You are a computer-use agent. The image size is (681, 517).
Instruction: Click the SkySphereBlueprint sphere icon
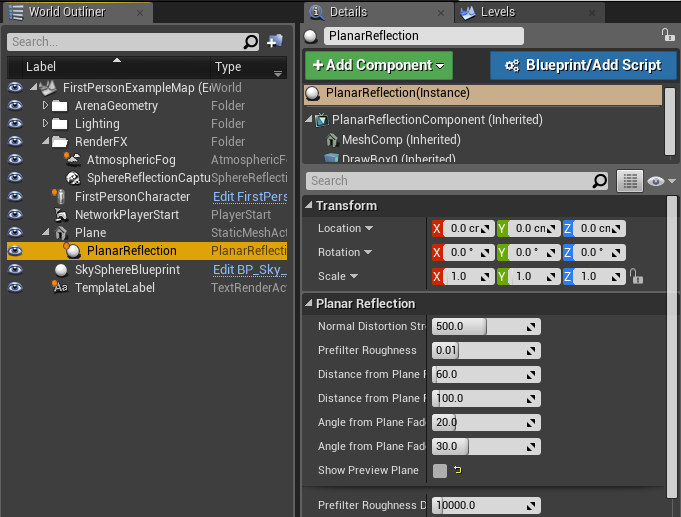(x=62, y=270)
